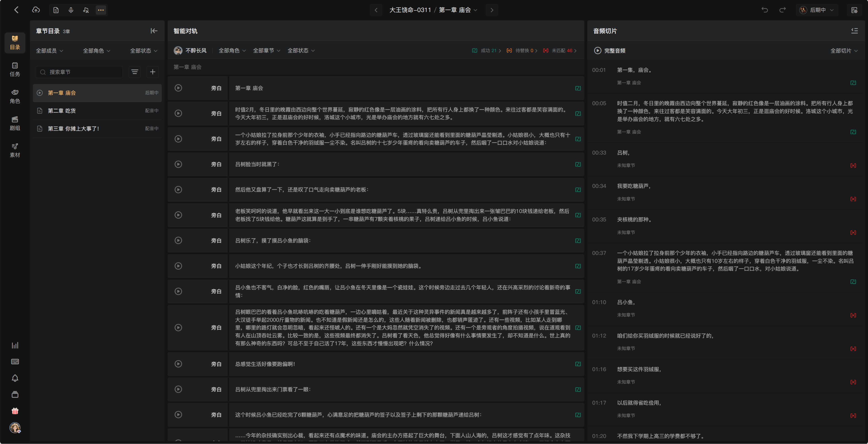This screenshot has height=444, width=868.
Task: Select chapter 第三章 你摊上大事了!
Action: click(97, 129)
